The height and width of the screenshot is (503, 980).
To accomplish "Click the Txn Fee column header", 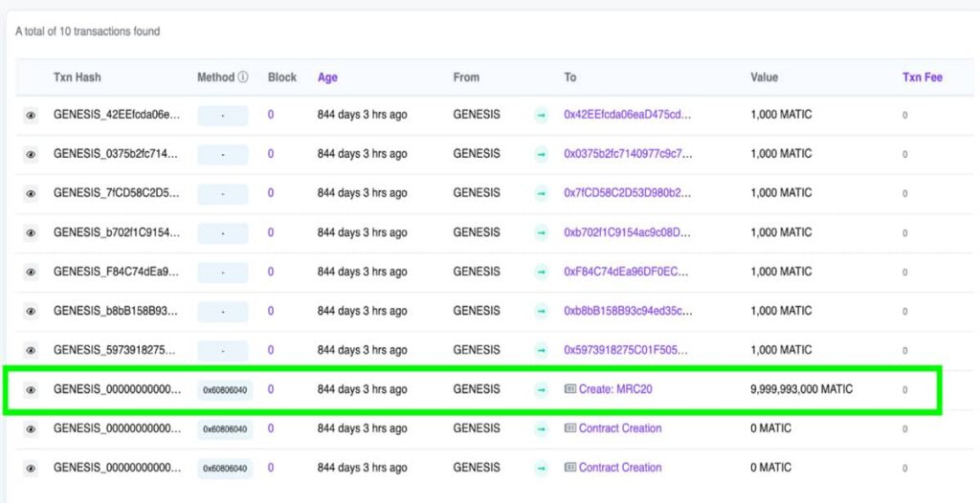I will coord(923,77).
